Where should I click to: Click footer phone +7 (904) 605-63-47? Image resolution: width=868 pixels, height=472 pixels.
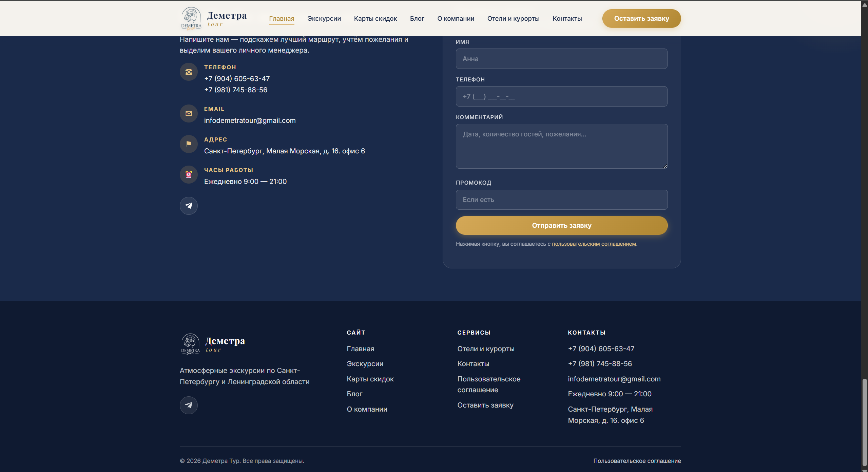point(601,349)
